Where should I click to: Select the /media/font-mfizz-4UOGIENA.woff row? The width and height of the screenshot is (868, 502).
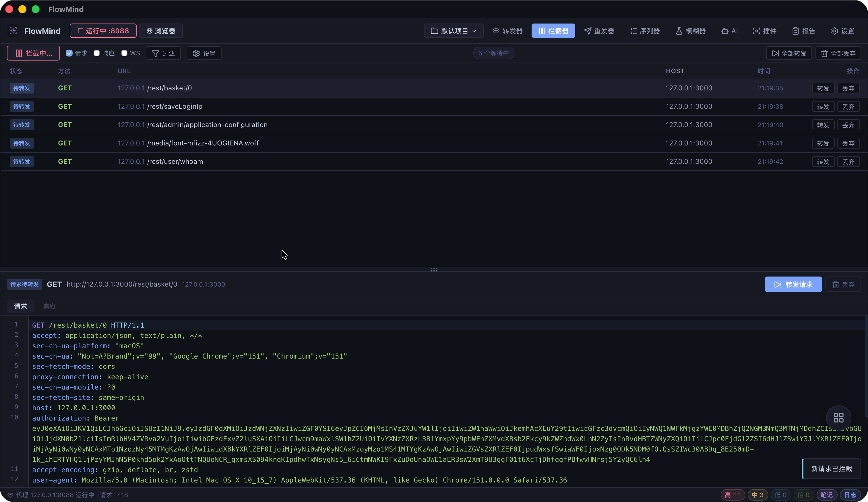click(434, 143)
